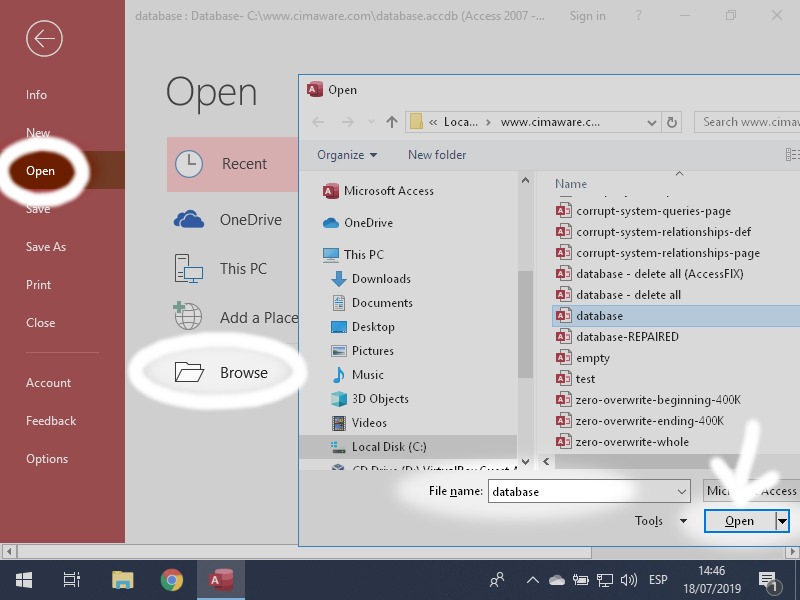This screenshot has width=800, height=600.
Task: Expand the Organize dropdown menu
Action: coord(347,155)
